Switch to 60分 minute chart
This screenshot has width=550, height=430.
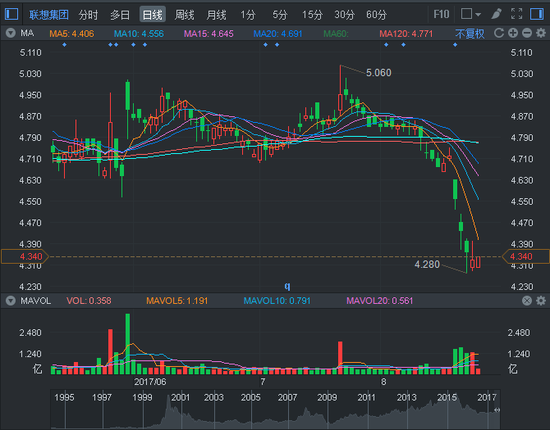(x=376, y=15)
